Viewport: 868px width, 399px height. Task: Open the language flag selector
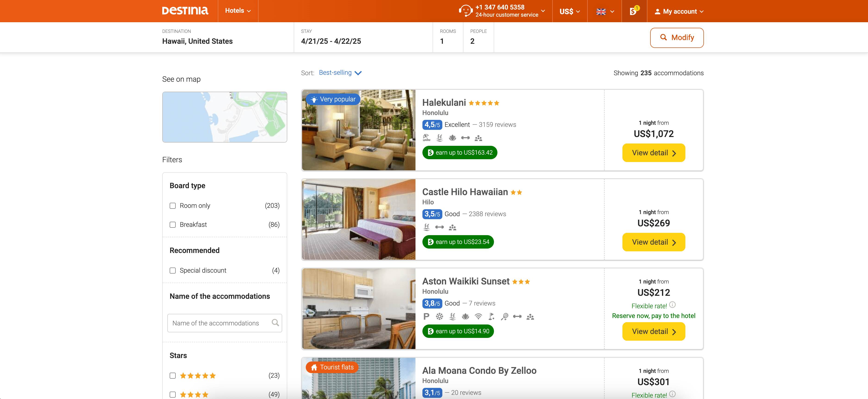point(605,12)
